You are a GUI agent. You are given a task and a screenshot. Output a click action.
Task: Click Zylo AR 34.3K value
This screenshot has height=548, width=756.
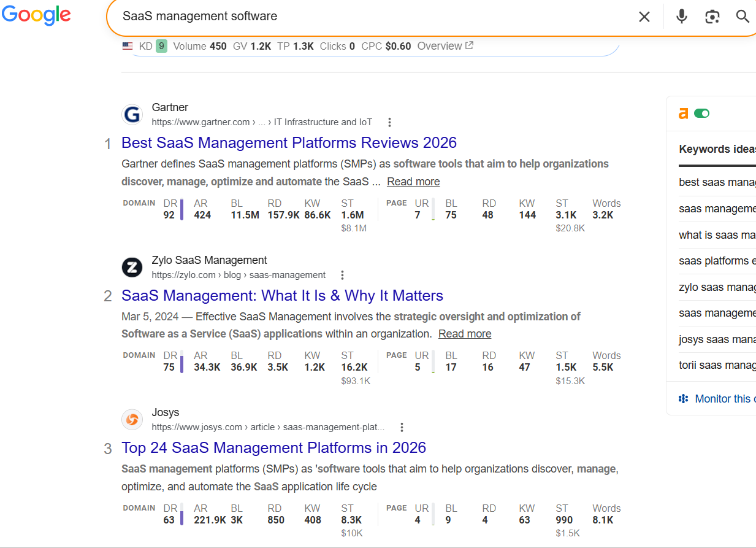click(207, 368)
